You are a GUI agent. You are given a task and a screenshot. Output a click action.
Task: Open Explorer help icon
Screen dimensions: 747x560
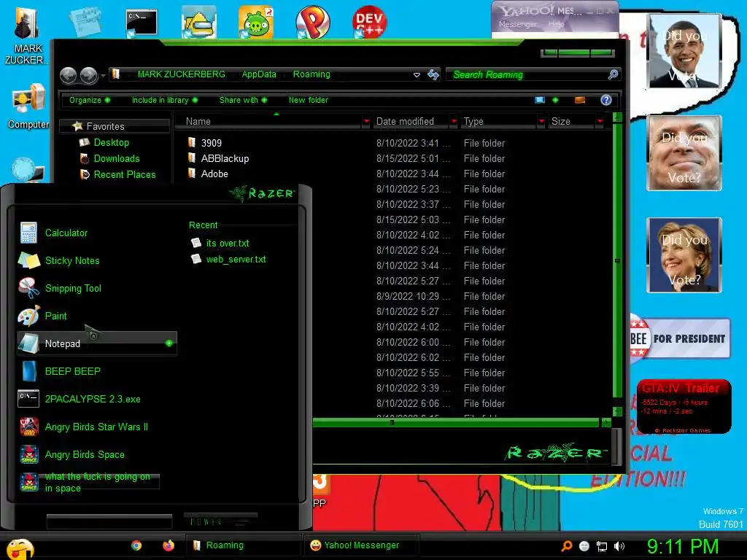point(606,100)
